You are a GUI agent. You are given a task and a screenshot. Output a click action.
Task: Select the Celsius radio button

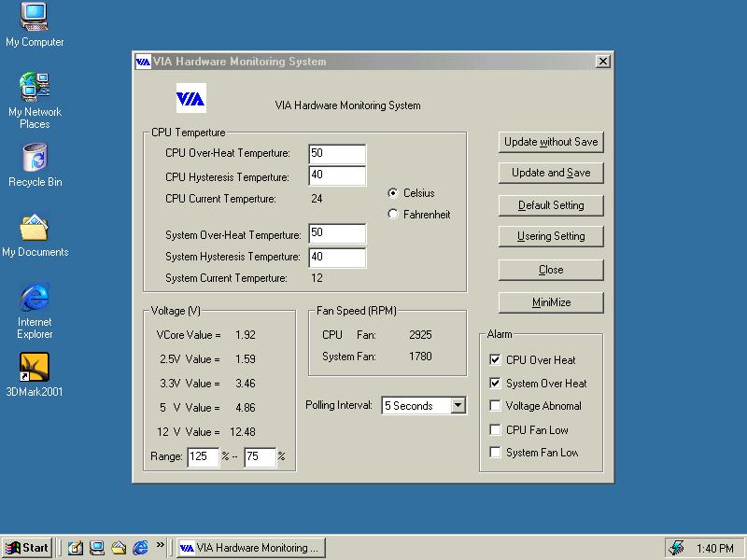pos(392,193)
